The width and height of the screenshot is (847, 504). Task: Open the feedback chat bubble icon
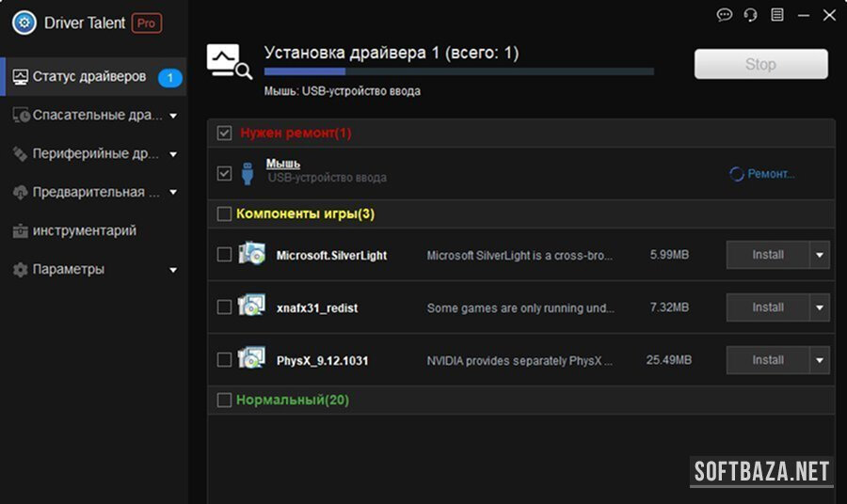(x=725, y=14)
